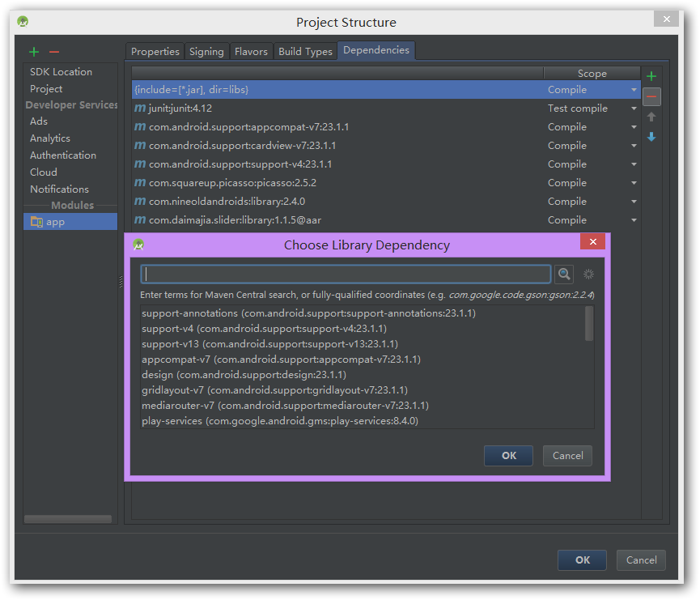Open scope dropdown for daimajia slider row
This screenshot has width=700, height=600.
pos(634,220)
